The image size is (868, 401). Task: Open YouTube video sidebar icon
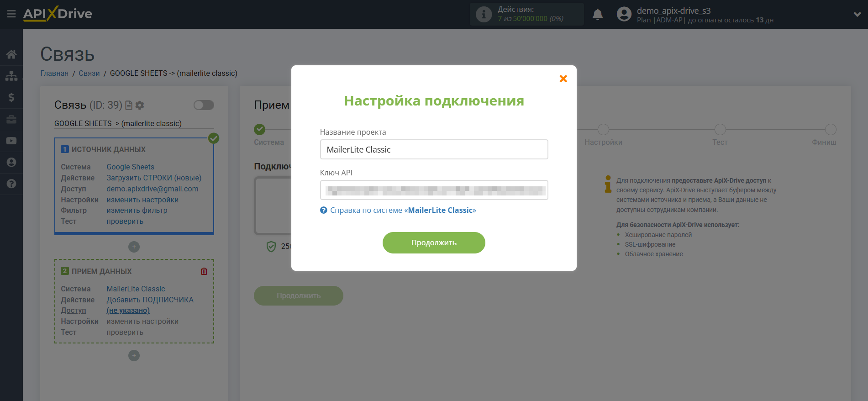click(11, 141)
